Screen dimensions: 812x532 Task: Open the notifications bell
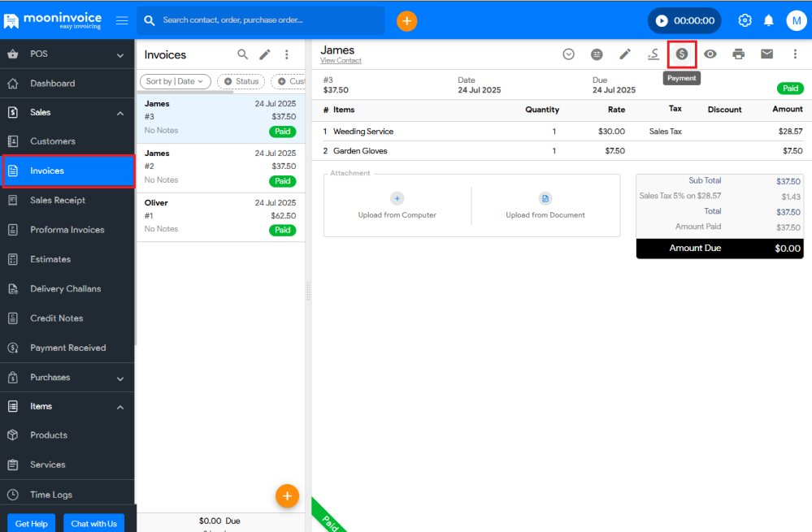coord(768,20)
